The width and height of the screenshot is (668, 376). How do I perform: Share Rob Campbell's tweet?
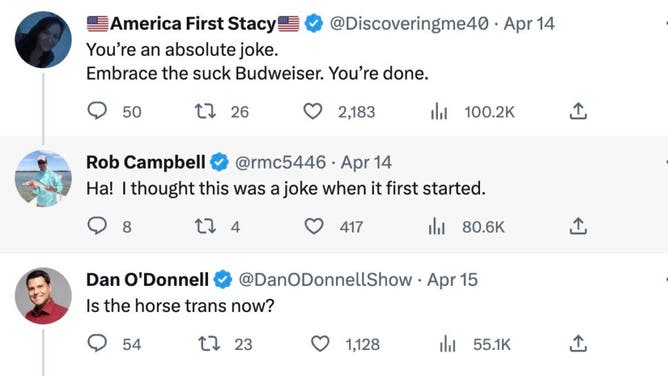[578, 226]
